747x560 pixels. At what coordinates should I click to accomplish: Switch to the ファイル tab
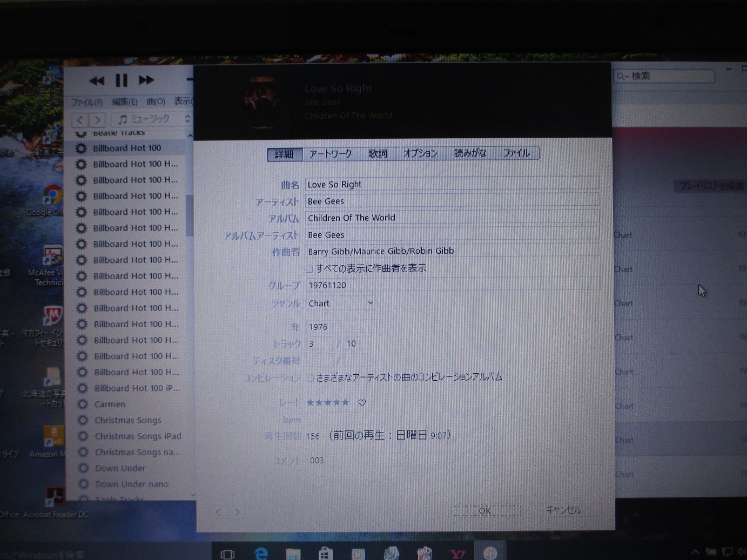tap(516, 153)
